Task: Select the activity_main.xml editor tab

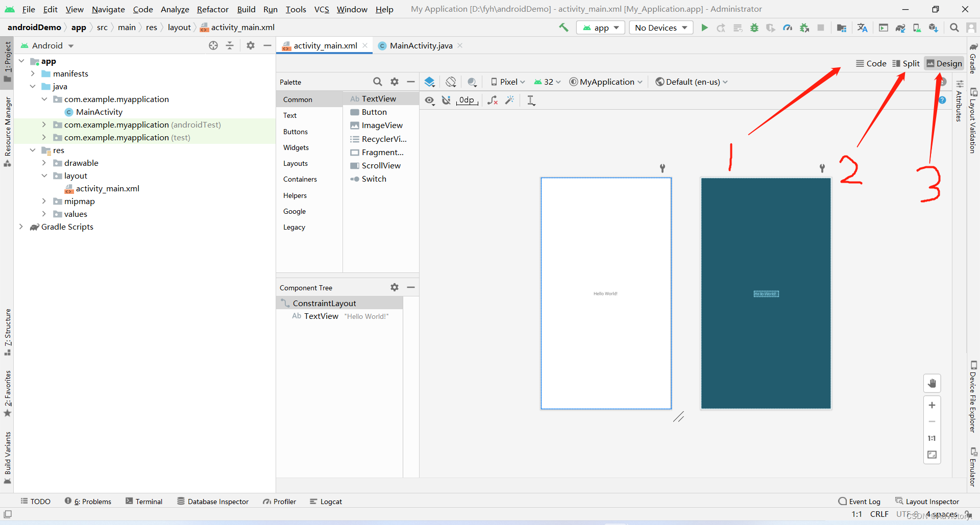Action: [325, 45]
